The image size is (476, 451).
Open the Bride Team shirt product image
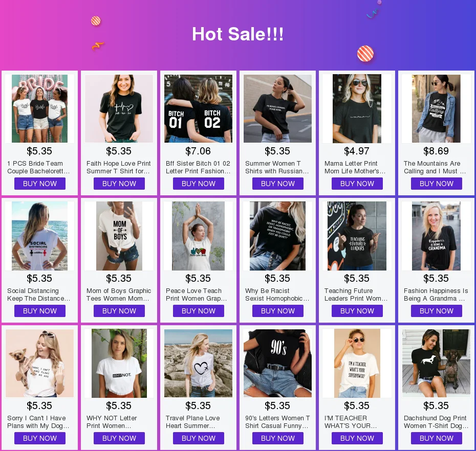pyautogui.click(x=39, y=108)
